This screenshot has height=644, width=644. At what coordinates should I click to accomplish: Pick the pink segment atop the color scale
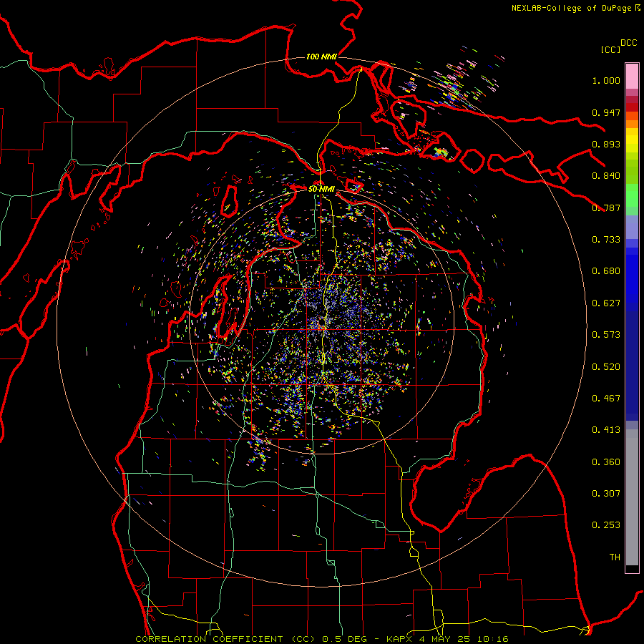coord(632,77)
